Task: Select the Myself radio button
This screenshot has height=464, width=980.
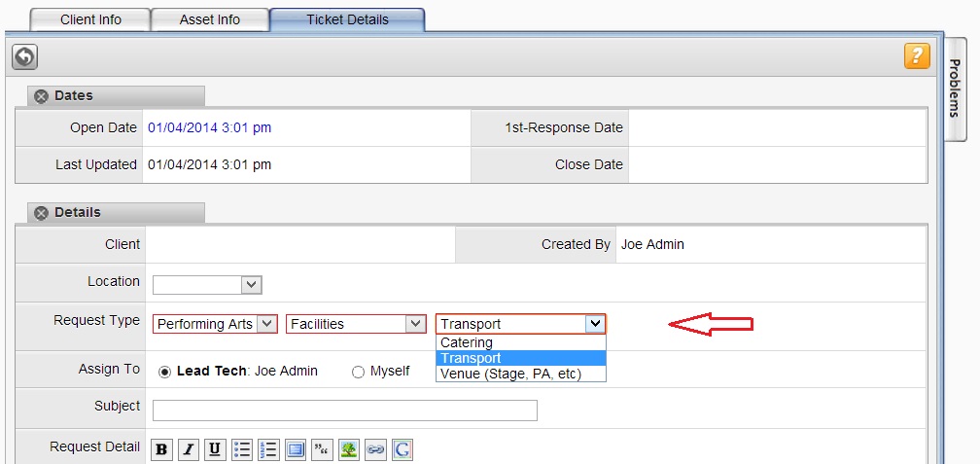Action: pyautogui.click(x=358, y=372)
